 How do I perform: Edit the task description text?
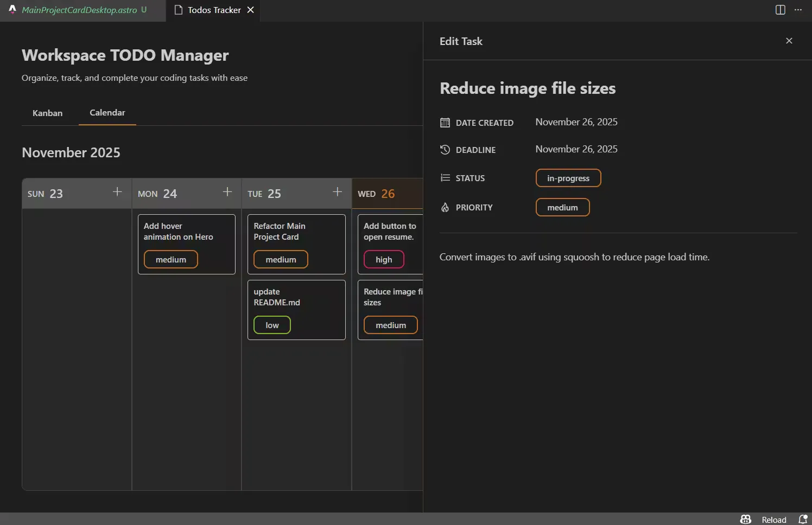pos(574,257)
